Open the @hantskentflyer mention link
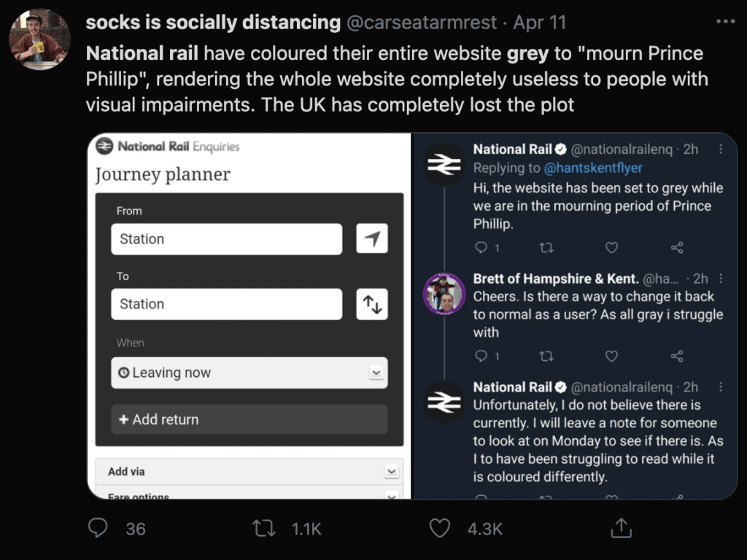Screen dimensions: 747x560 click(593, 168)
